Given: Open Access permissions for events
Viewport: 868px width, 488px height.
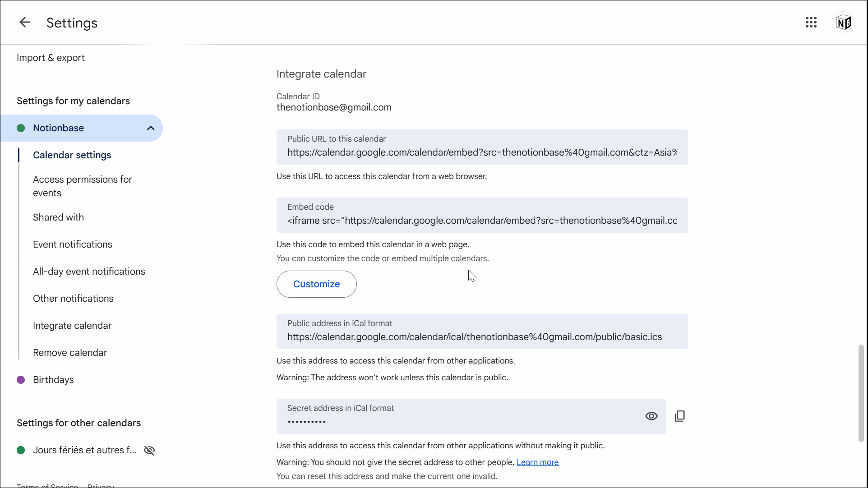Looking at the screenshot, I should (x=83, y=186).
